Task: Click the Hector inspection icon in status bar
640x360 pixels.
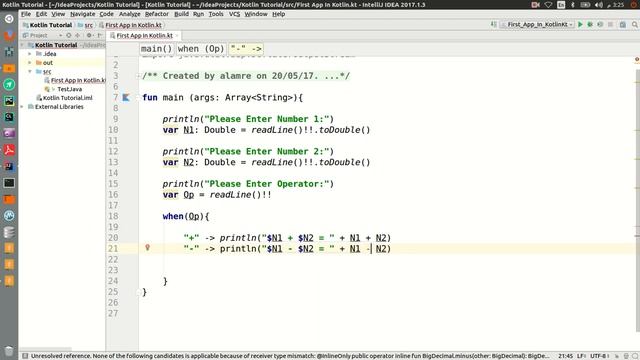Action: [x=625, y=356]
